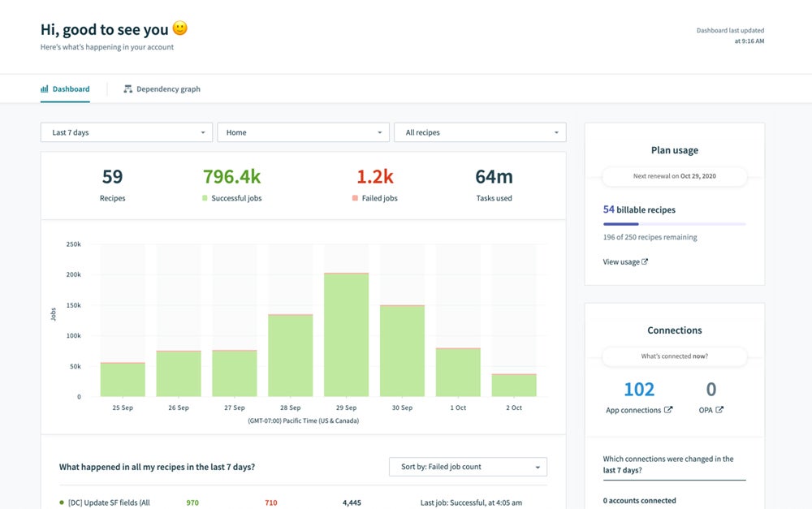This screenshot has height=509, width=812.
Task: Click the 196 of 250 recipes remaining text
Action: pyautogui.click(x=650, y=237)
